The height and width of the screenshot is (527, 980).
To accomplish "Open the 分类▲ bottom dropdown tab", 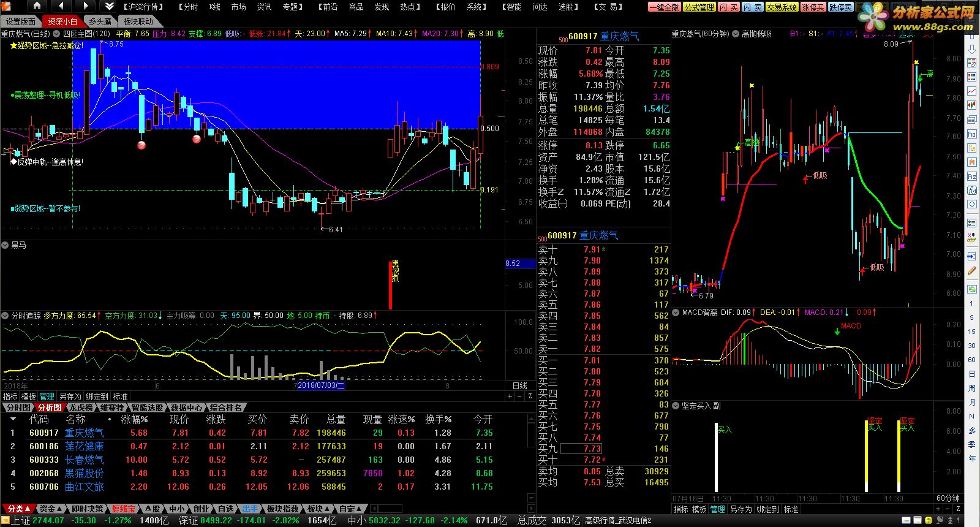I will click(x=19, y=509).
